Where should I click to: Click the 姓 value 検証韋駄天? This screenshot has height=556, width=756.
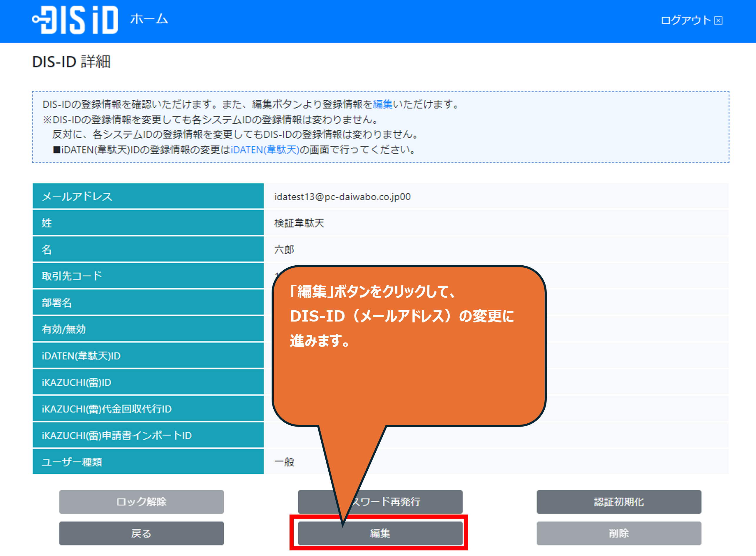pyautogui.click(x=299, y=223)
